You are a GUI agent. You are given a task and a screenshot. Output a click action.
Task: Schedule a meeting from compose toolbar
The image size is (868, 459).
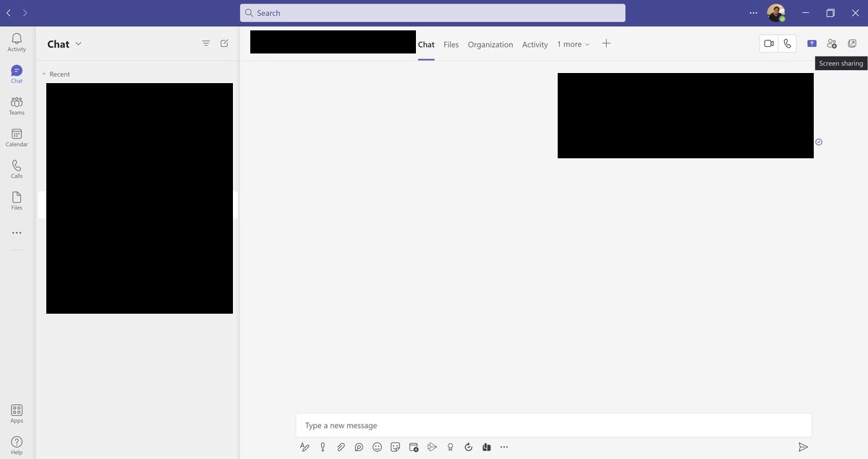414,447
